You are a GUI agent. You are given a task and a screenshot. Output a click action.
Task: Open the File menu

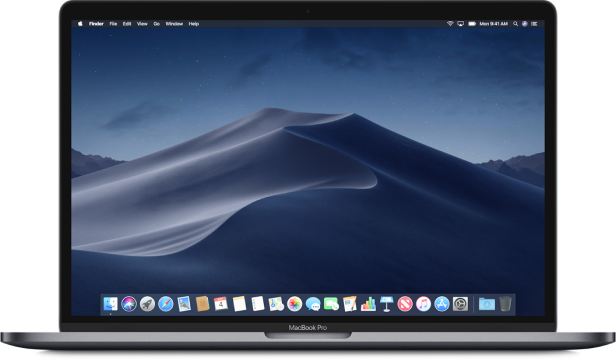pos(113,24)
